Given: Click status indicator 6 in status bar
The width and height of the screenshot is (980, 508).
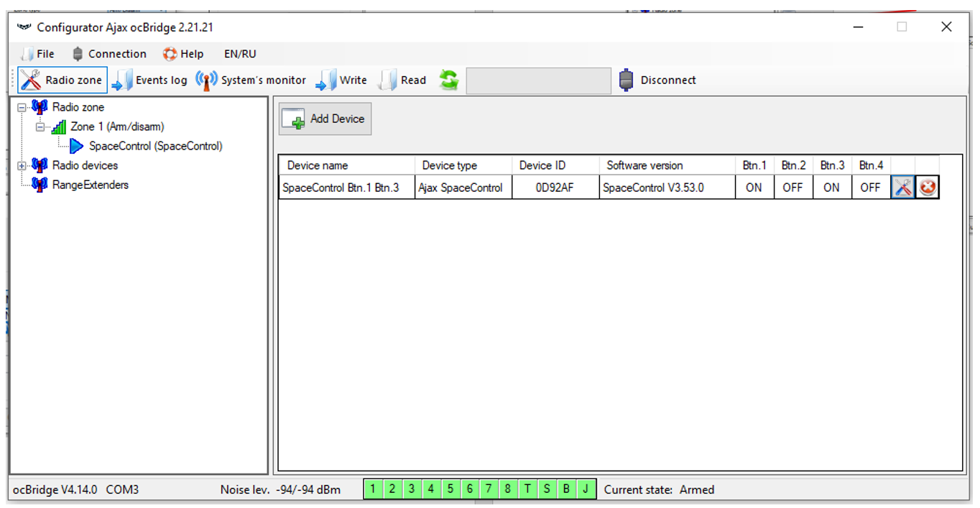Looking at the screenshot, I should tap(470, 489).
